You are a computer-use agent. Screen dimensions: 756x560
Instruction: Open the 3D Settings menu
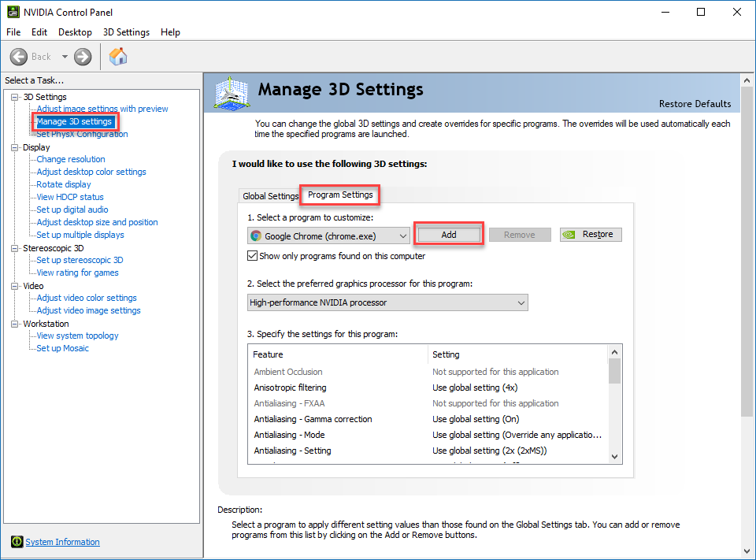(126, 32)
